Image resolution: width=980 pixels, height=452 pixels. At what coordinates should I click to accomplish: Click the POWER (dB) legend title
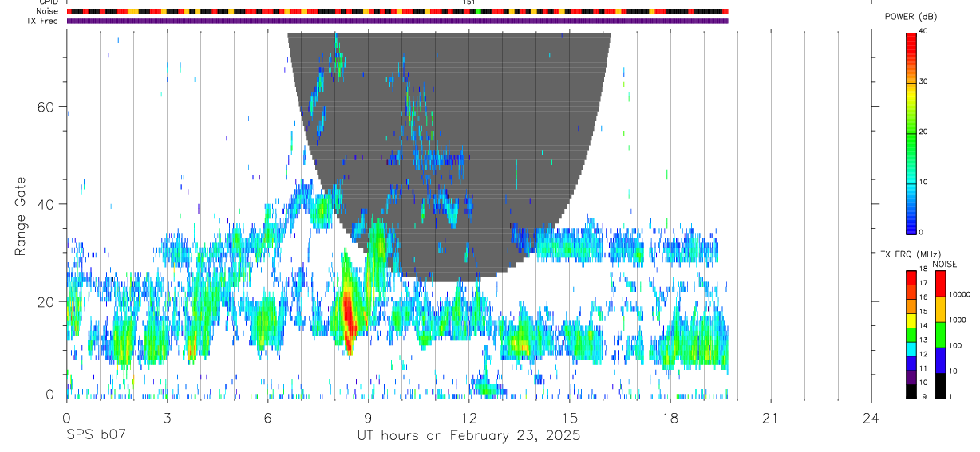911,17
